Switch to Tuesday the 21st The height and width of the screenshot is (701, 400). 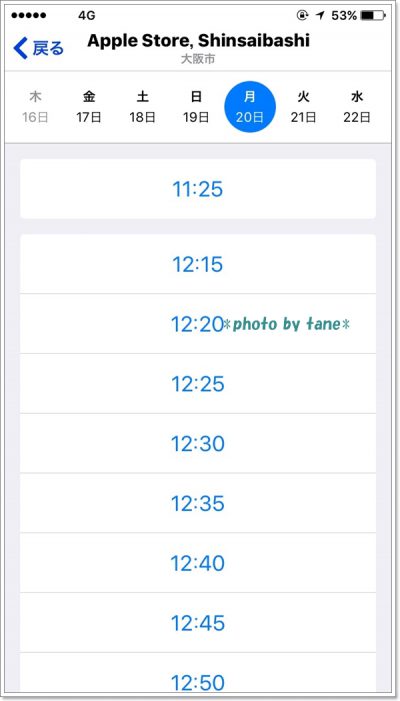[x=303, y=107]
